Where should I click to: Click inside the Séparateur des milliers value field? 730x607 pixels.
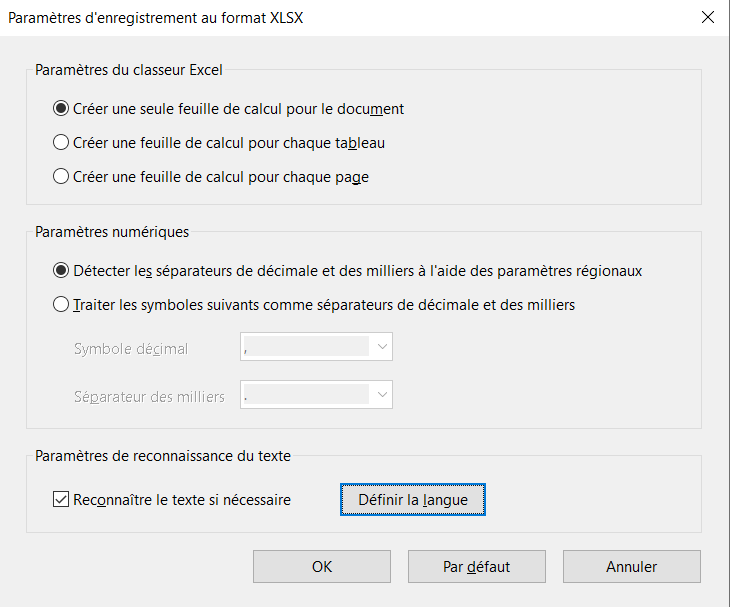pos(305,396)
